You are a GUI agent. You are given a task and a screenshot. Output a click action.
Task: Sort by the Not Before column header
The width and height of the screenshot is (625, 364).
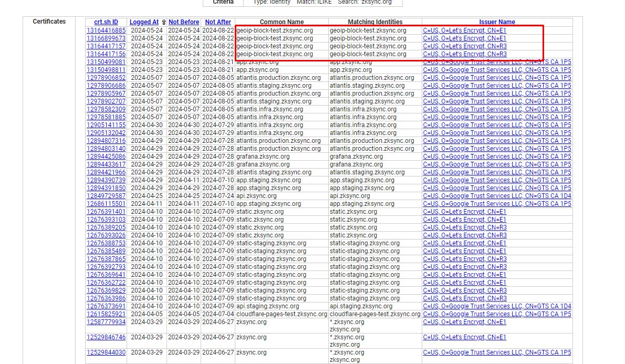(x=184, y=23)
